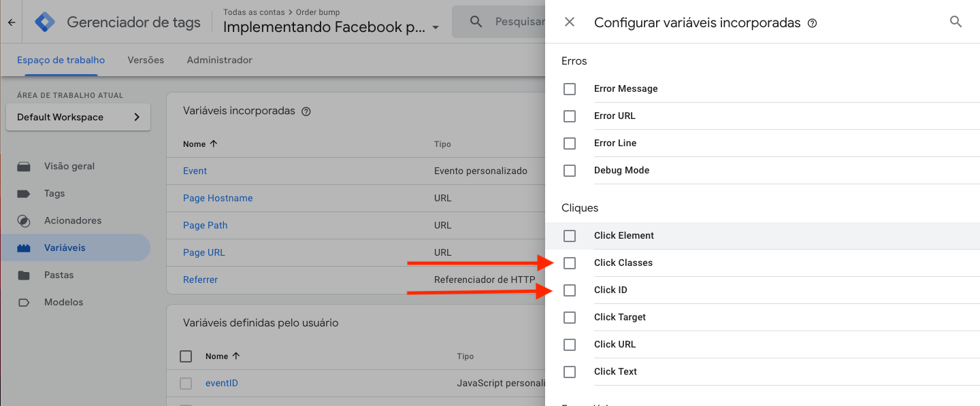This screenshot has height=406, width=980.
Task: Open the Page Hostname variable link
Action: [218, 198]
